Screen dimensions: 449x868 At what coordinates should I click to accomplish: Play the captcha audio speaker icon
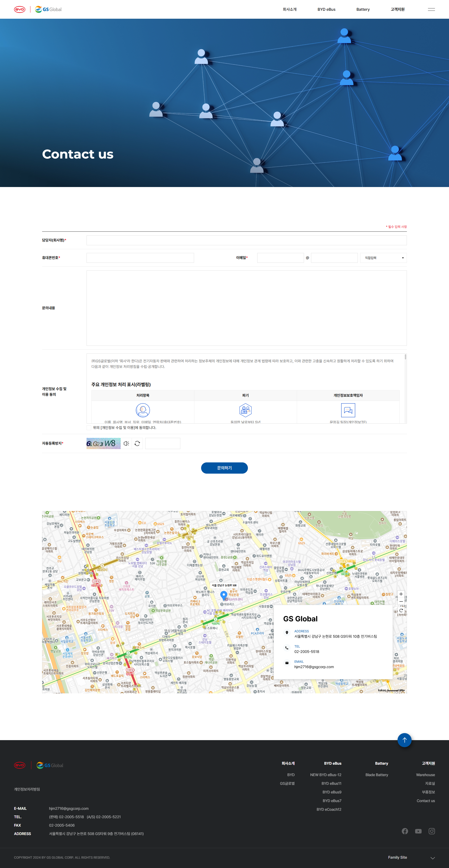pos(126,443)
